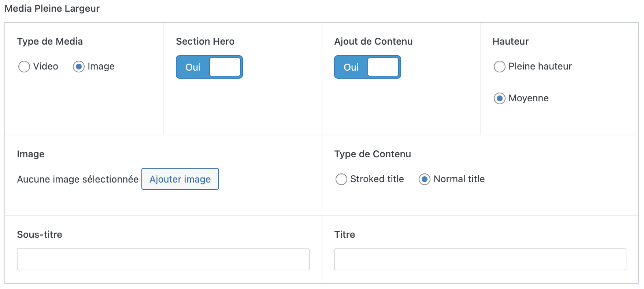Disable the Ajout de Contenu switch
The image size is (644, 289).
pos(367,67)
